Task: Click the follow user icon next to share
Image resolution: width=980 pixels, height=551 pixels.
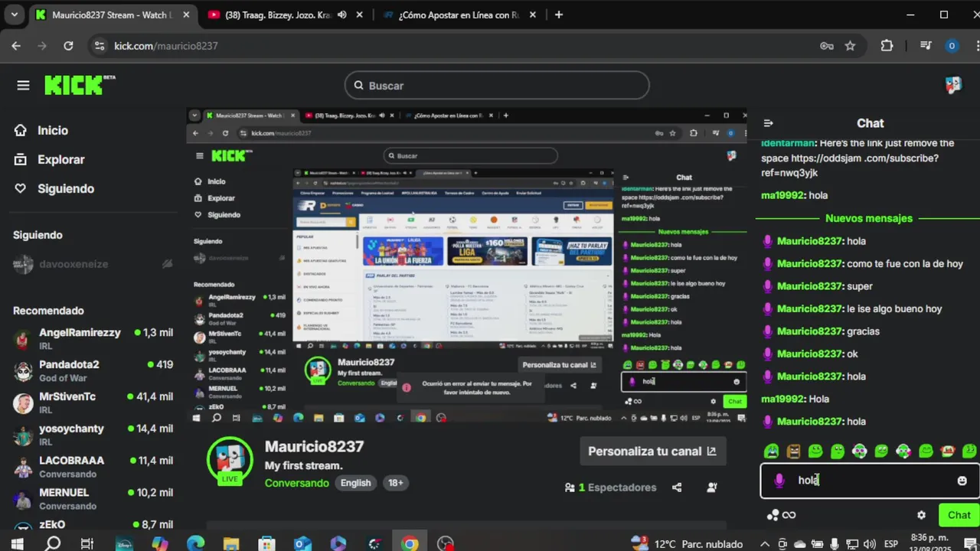Action: point(712,487)
